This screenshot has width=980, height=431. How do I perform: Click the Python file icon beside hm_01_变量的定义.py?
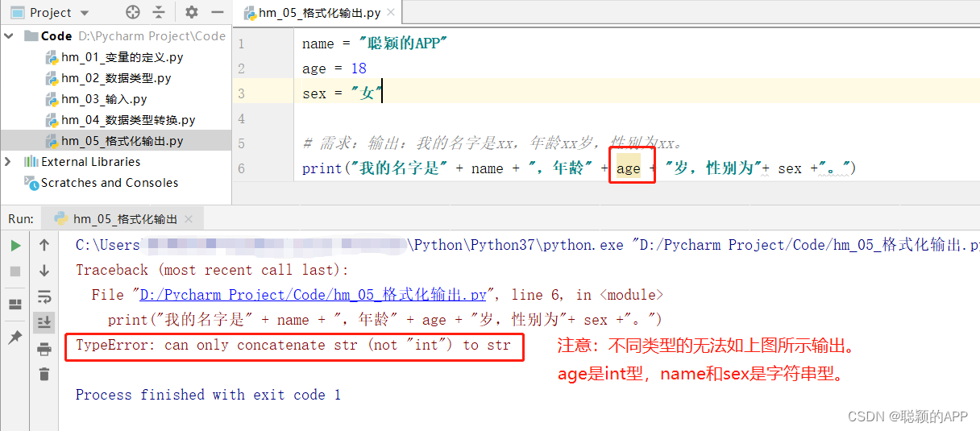[x=52, y=57]
